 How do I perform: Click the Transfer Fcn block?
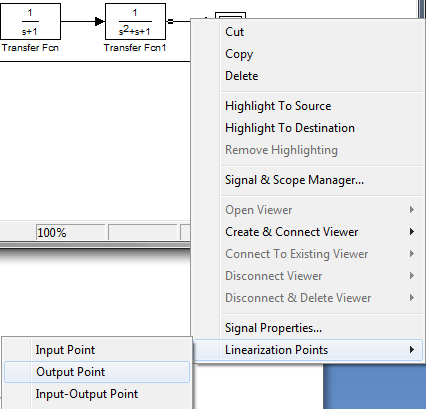30,22
